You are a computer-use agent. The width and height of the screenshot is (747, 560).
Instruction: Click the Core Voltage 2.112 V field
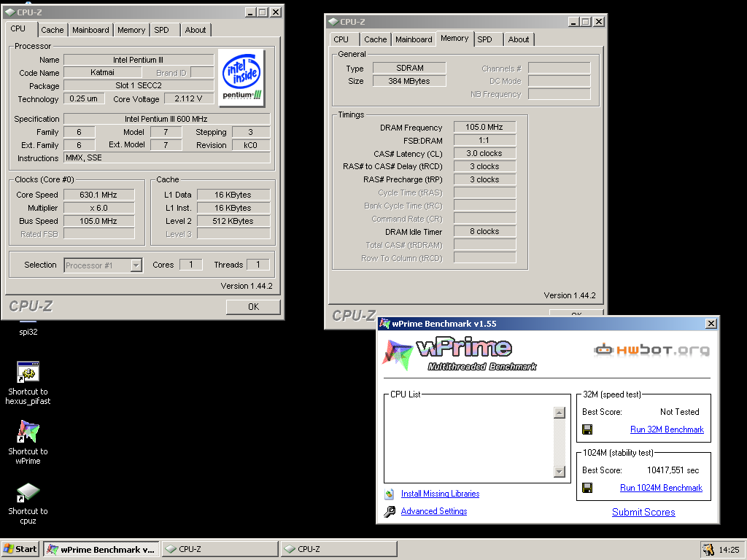(x=188, y=98)
